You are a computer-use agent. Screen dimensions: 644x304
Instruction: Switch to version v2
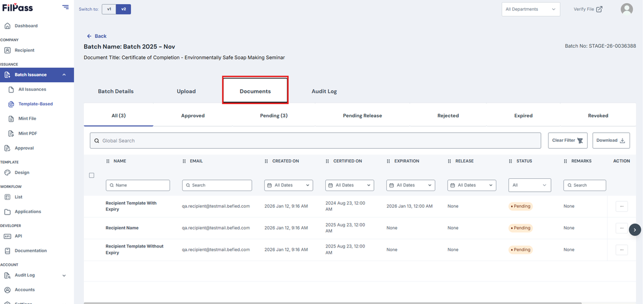point(123,9)
